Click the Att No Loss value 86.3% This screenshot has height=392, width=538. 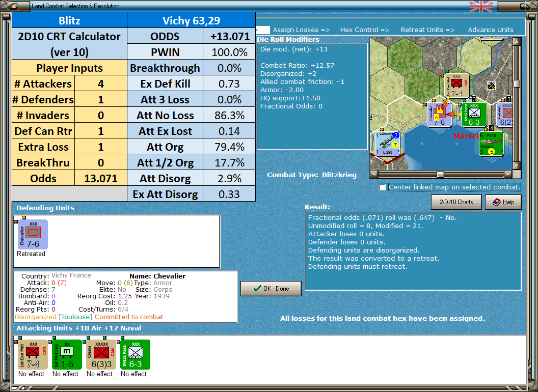click(x=229, y=115)
